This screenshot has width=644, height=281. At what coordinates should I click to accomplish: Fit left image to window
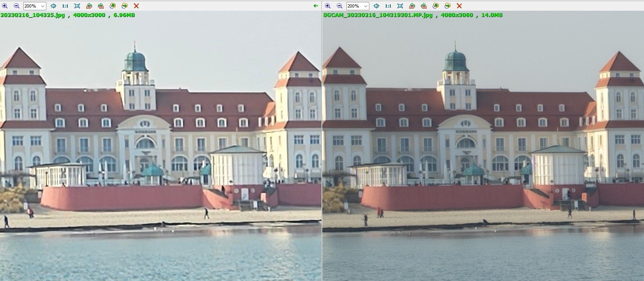coord(53,6)
